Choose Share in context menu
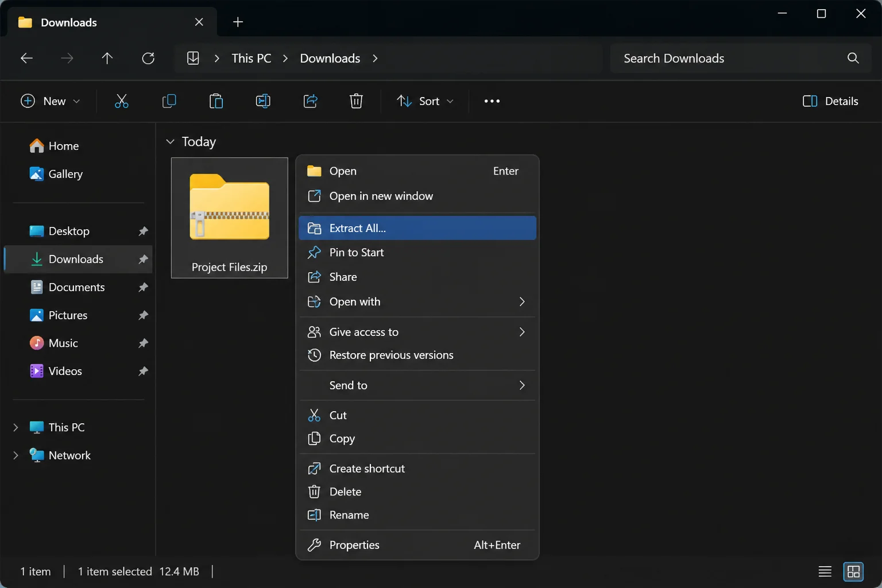 point(417,277)
